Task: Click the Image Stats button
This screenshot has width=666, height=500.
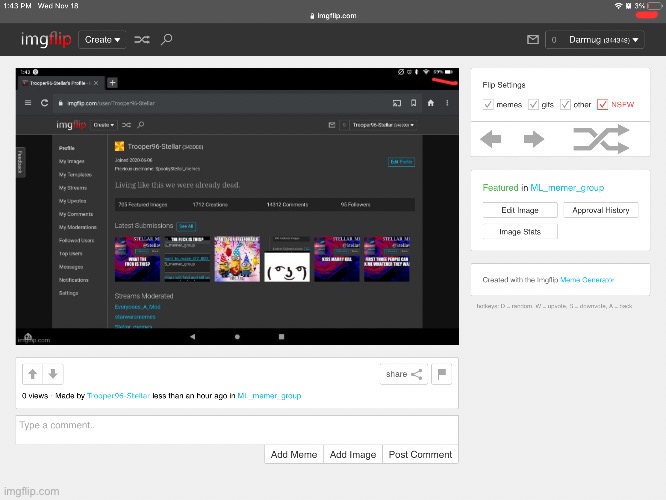Action: pyautogui.click(x=520, y=232)
